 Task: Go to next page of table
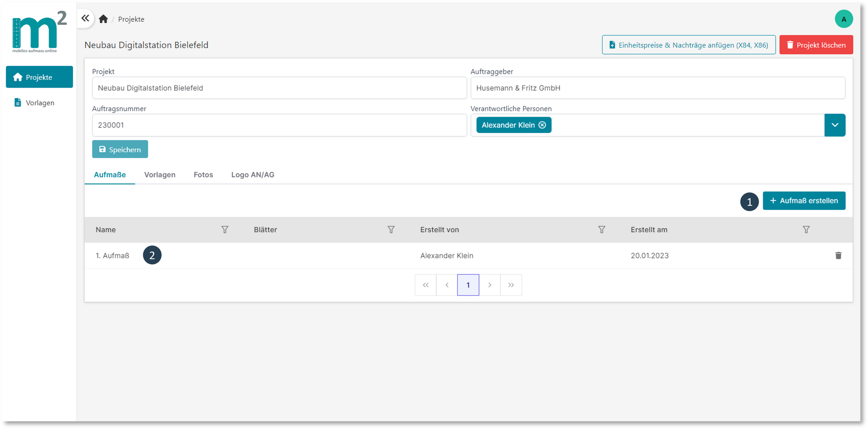pyautogui.click(x=490, y=285)
